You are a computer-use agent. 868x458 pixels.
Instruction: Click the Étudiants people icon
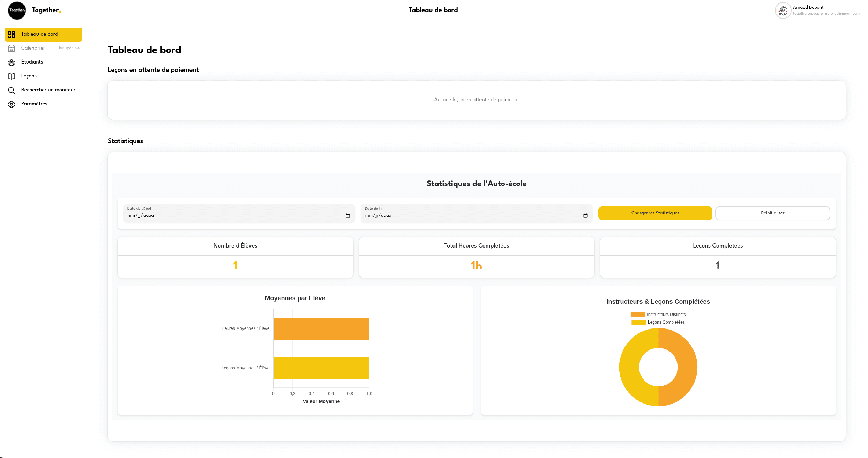[x=12, y=62]
